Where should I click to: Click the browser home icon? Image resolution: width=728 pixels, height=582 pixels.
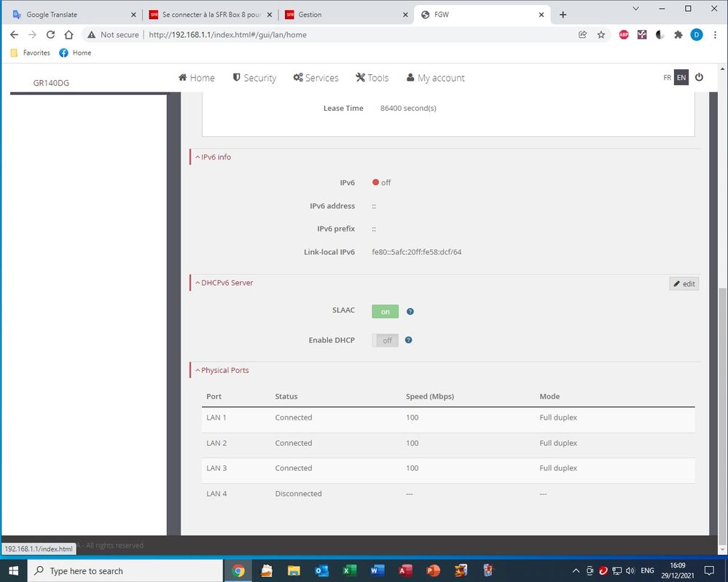pyautogui.click(x=69, y=34)
